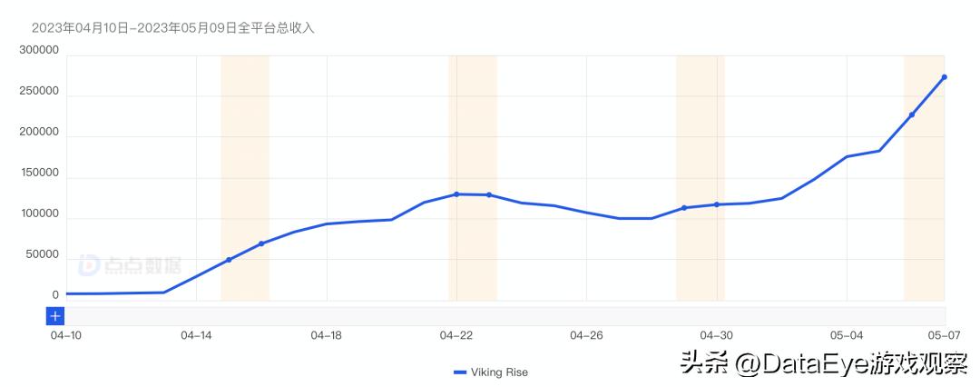The width and height of the screenshot is (980, 387).
Task: Click the peak data point at 04-22
Action: (x=456, y=193)
